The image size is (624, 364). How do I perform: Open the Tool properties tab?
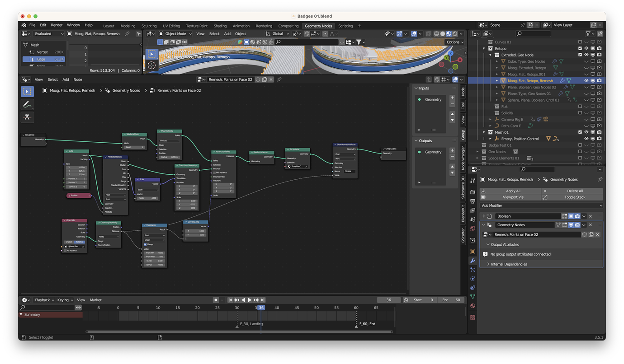(473, 181)
